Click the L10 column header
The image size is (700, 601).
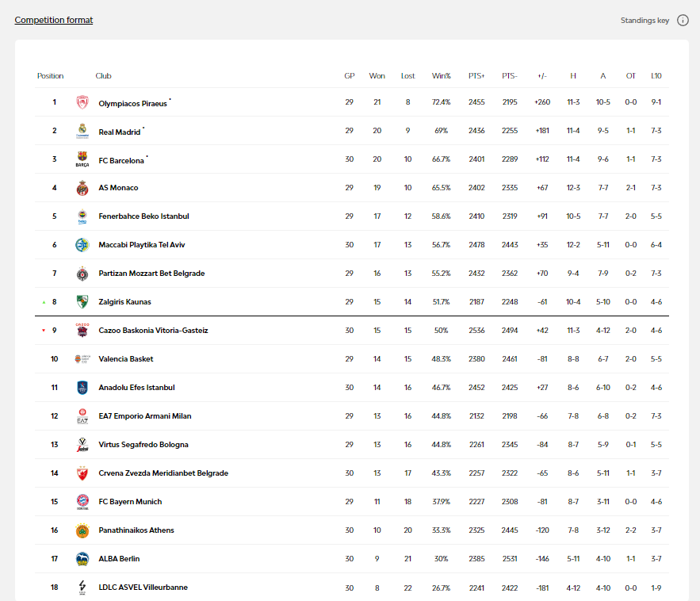pos(656,76)
